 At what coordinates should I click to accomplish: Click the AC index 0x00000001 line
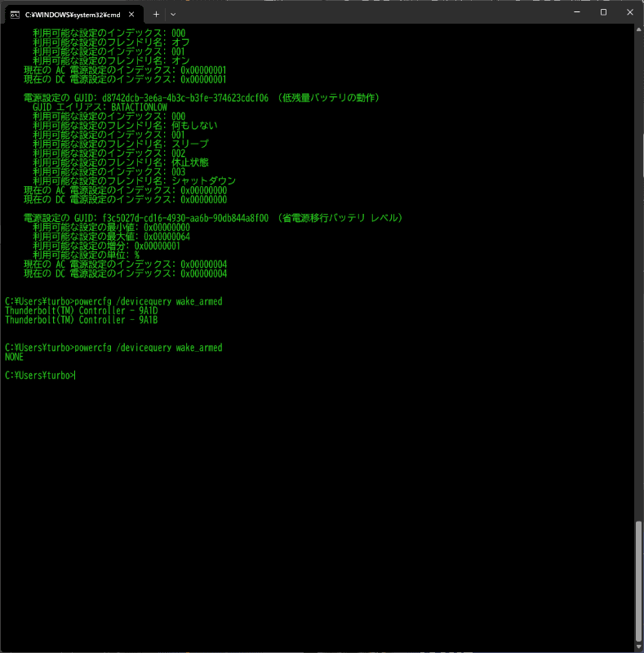click(126, 70)
